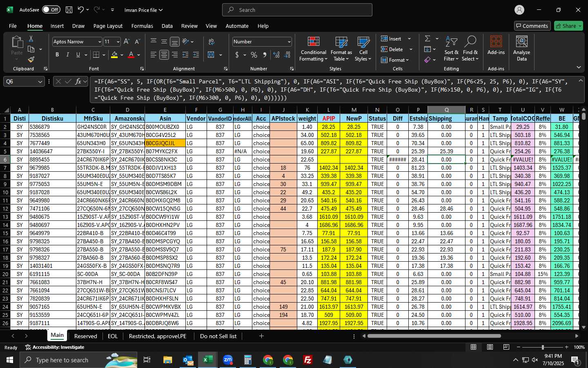Switch to Do not Sell list sheet

click(218, 336)
